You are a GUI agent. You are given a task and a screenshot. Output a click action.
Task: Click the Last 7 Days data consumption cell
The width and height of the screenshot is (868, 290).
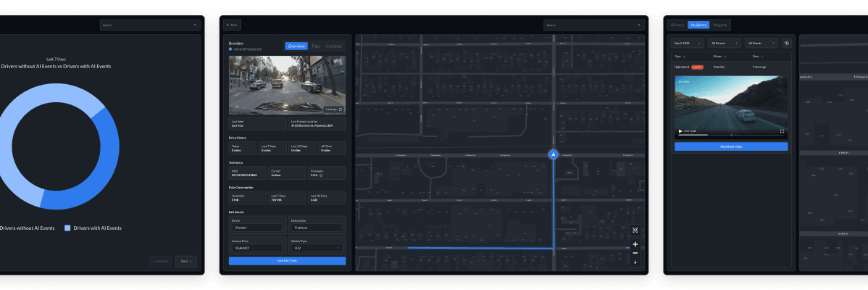pyautogui.click(x=287, y=198)
